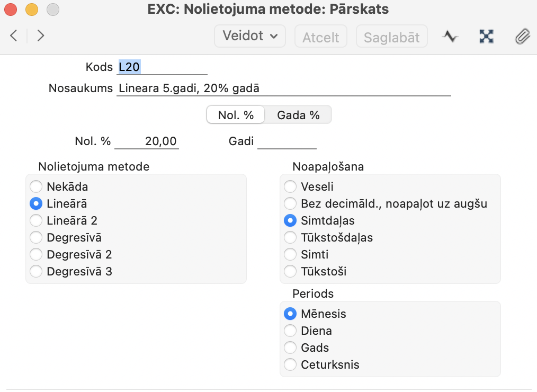Image resolution: width=537 pixels, height=392 pixels.
Task: Set period to Ceturksnis
Action: pos(290,364)
